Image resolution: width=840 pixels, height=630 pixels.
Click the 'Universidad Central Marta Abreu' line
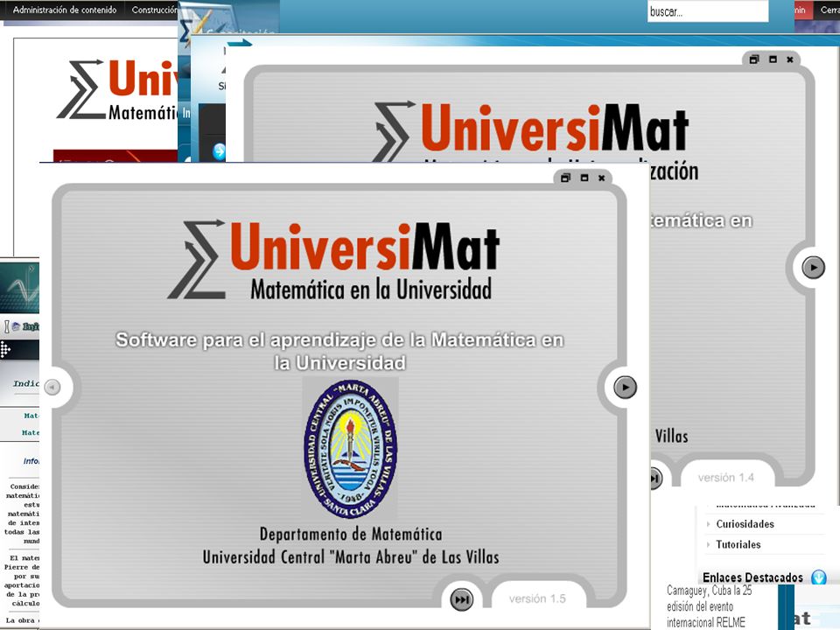click(351, 557)
